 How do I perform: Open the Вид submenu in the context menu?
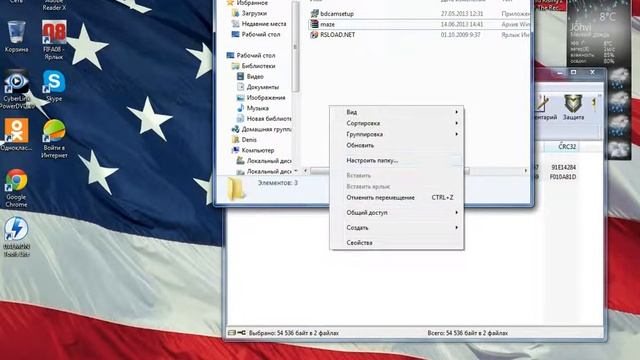[397, 112]
